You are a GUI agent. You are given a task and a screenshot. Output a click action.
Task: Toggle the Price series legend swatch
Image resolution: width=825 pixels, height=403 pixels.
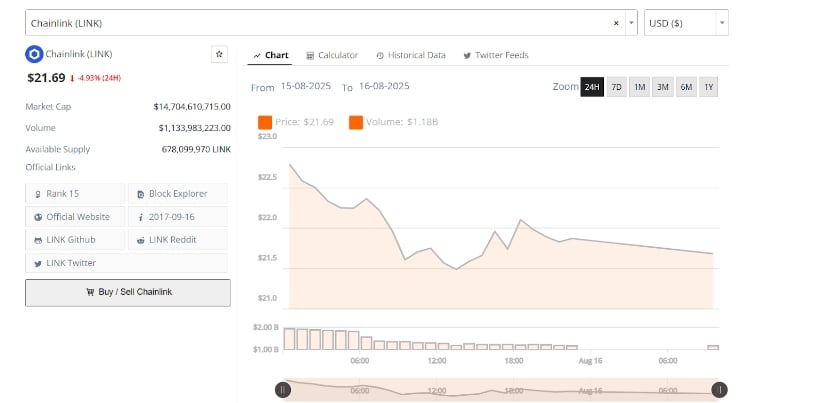pos(265,123)
